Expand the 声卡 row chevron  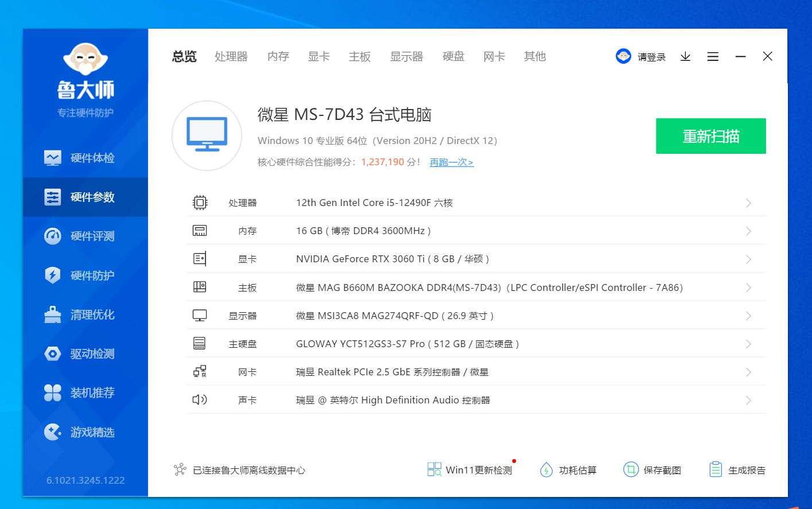point(748,400)
